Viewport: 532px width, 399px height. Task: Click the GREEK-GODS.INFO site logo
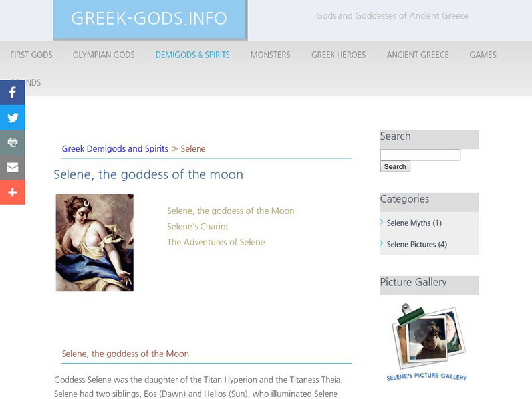point(149,19)
